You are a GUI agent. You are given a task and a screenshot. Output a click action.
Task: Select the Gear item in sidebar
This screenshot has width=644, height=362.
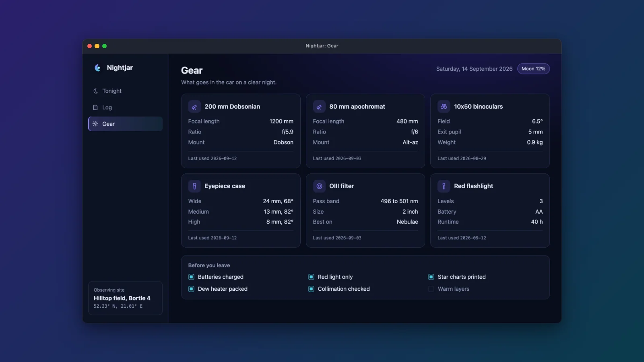[x=125, y=124]
